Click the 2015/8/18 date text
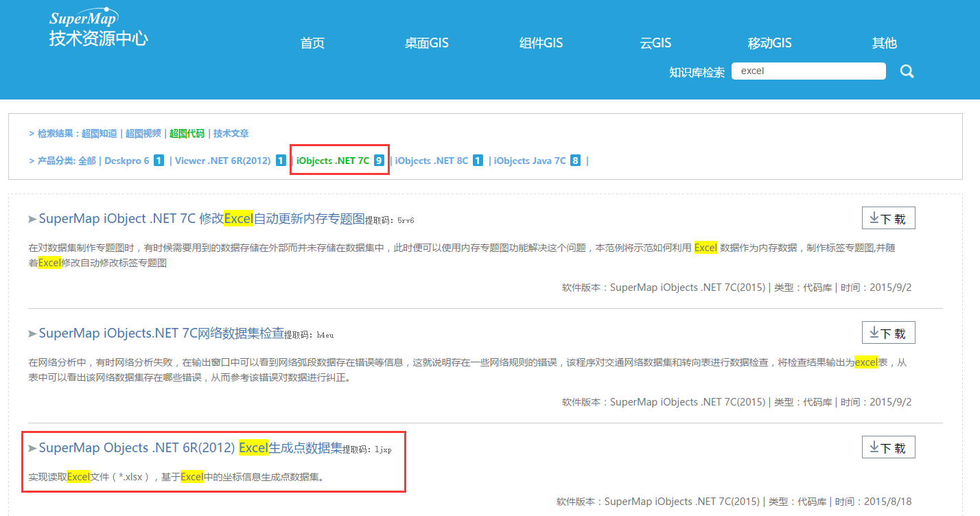Screen dimensions: 980x516 891,502
